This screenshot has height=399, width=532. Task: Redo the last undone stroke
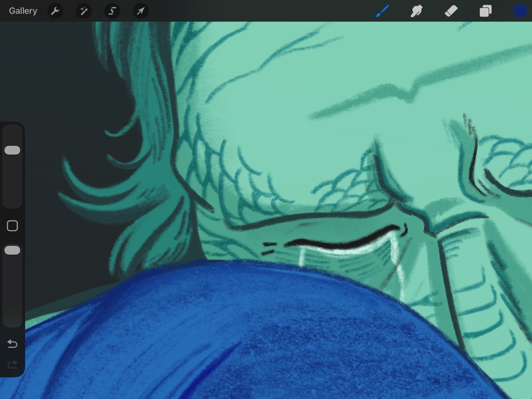click(x=12, y=364)
